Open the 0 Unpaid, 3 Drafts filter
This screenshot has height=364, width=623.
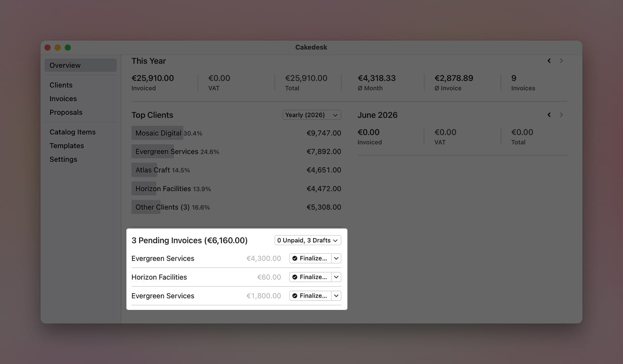[x=308, y=240]
